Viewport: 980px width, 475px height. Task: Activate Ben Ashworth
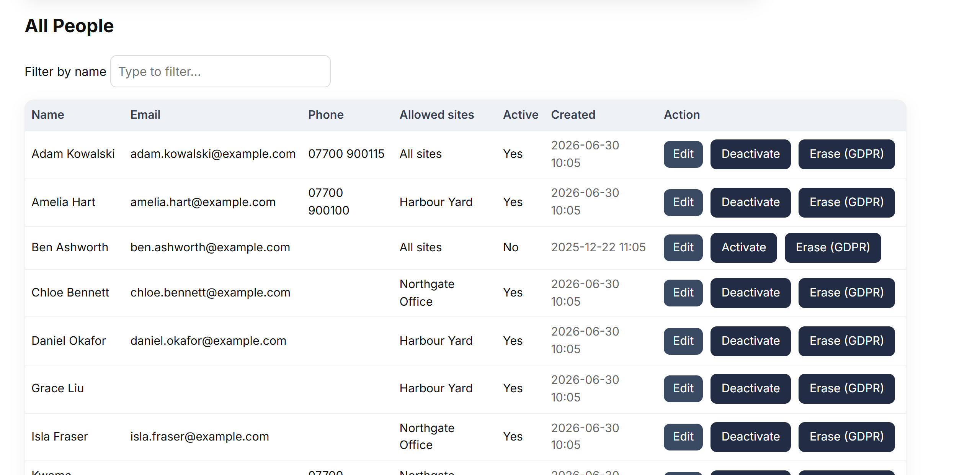click(744, 247)
